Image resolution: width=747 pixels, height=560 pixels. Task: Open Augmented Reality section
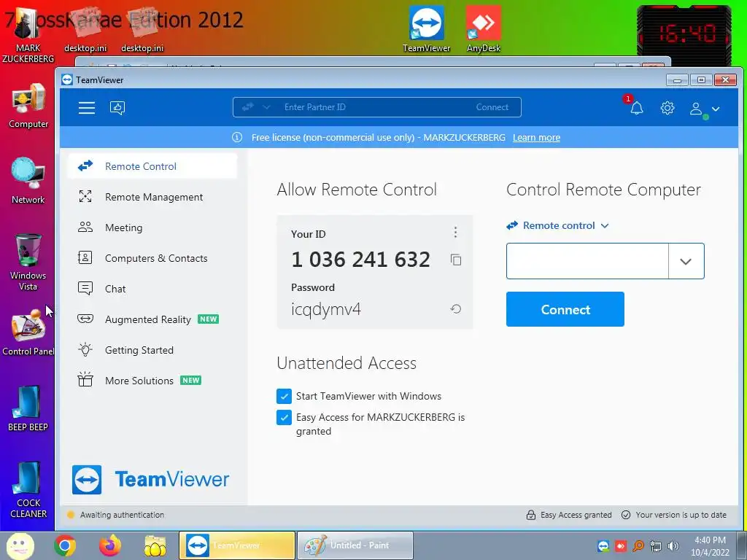click(152, 319)
